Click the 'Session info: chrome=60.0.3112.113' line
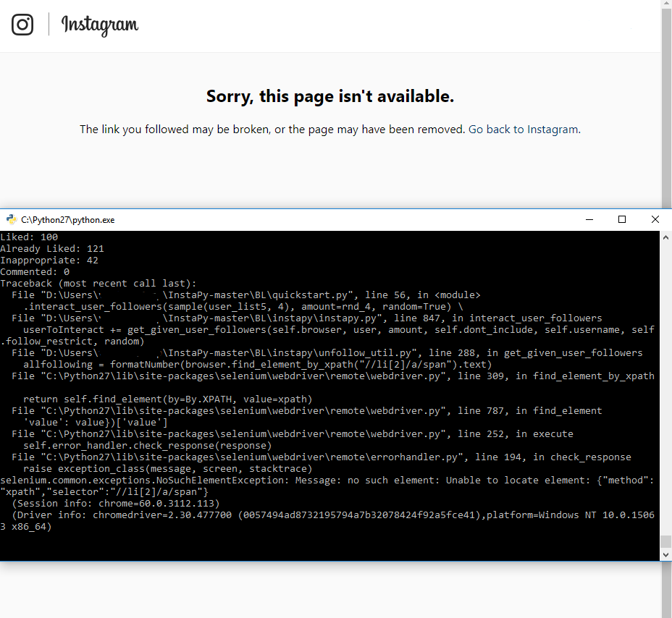672x618 pixels. point(116,503)
